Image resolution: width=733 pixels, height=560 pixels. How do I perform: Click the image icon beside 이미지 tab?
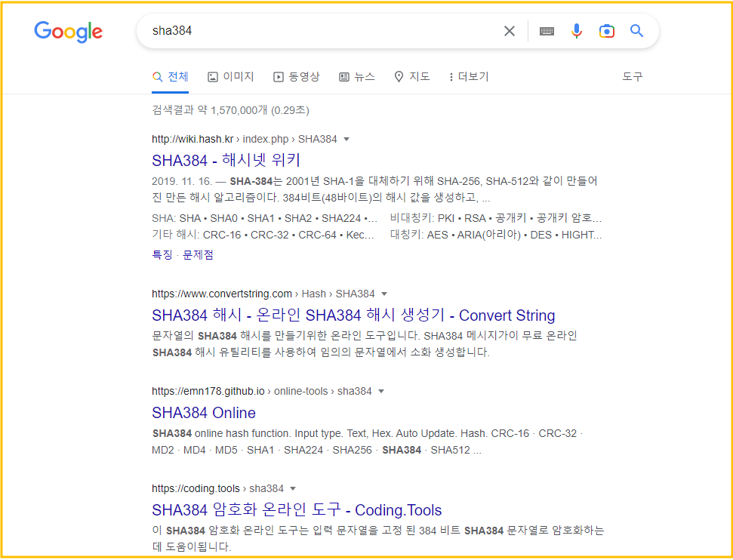click(214, 76)
